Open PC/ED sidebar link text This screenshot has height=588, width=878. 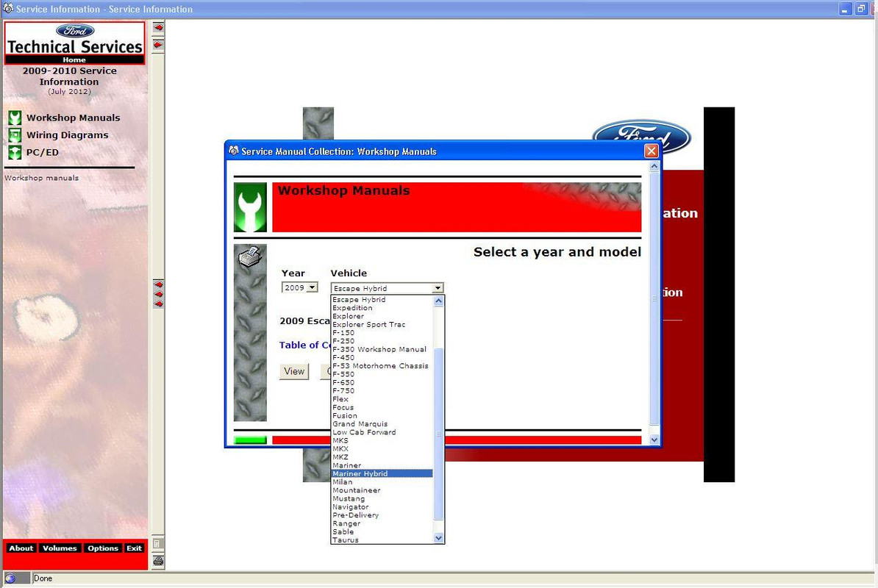(x=43, y=152)
